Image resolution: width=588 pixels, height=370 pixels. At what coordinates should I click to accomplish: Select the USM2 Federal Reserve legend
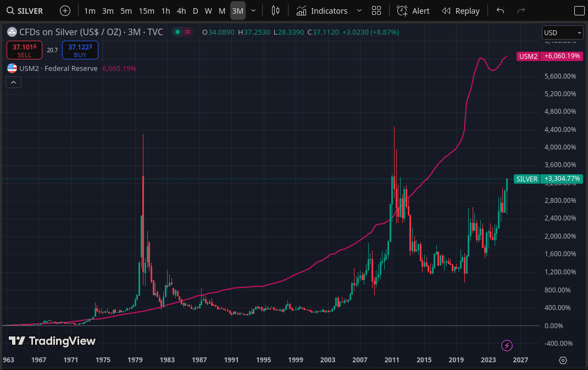click(58, 69)
